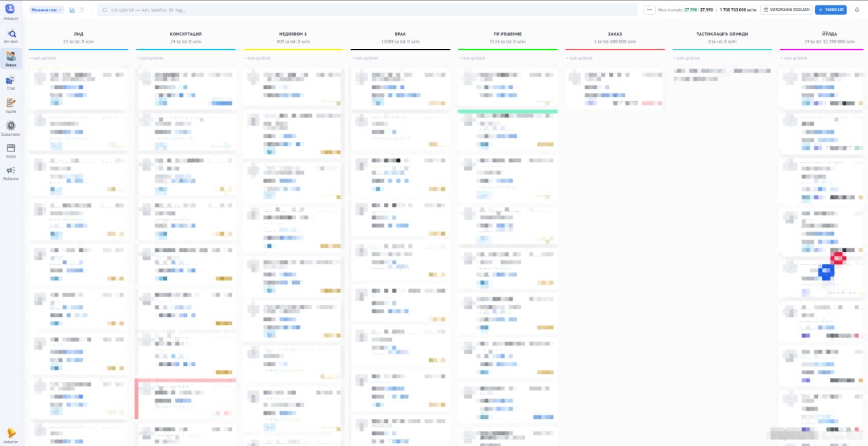Screen dimensions: 868x446
Task: Open the Akkaunt profile icon
Action: 10,10
